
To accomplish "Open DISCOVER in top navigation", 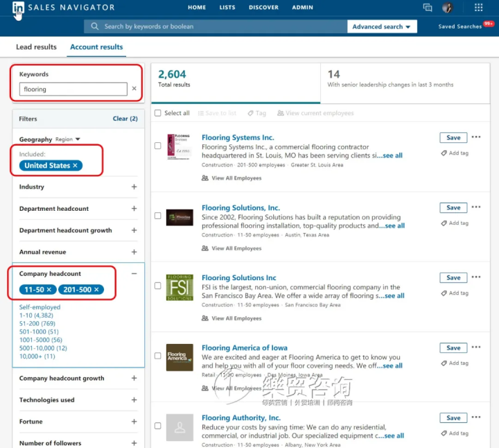I will 263,8.
